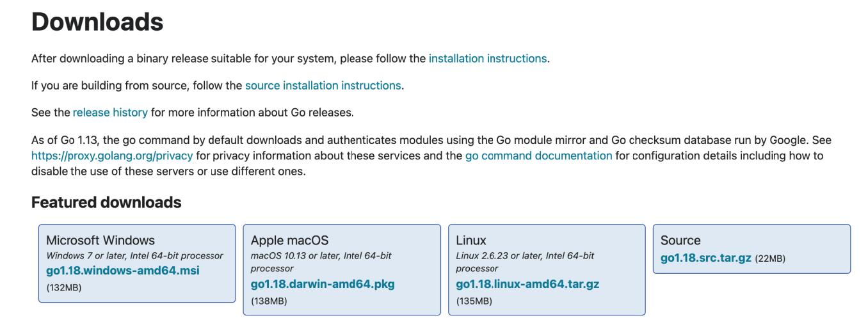Open the go command documentation link
Image resolution: width=868 pixels, height=334 pixels.
pyautogui.click(x=538, y=155)
